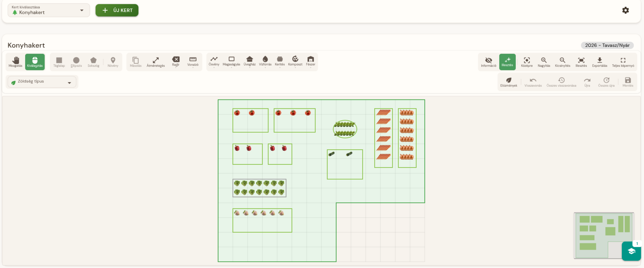Select the bed with two zucchinis

(x=345, y=164)
